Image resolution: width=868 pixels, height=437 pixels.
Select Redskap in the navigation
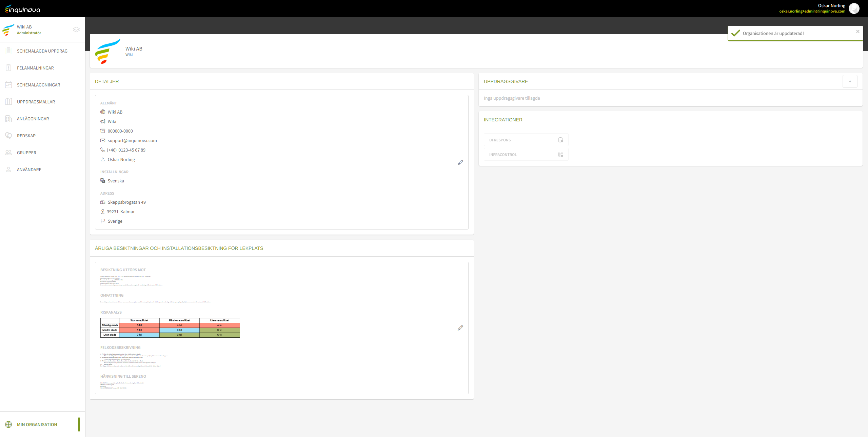pyautogui.click(x=26, y=136)
